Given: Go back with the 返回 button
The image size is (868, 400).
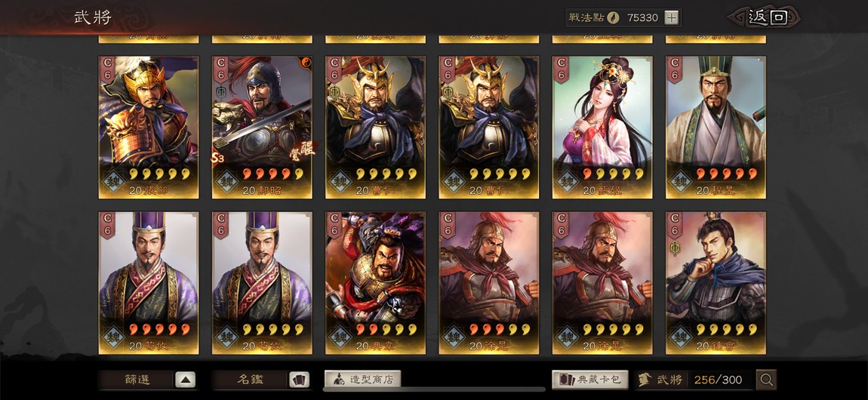Looking at the screenshot, I should pyautogui.click(x=766, y=17).
